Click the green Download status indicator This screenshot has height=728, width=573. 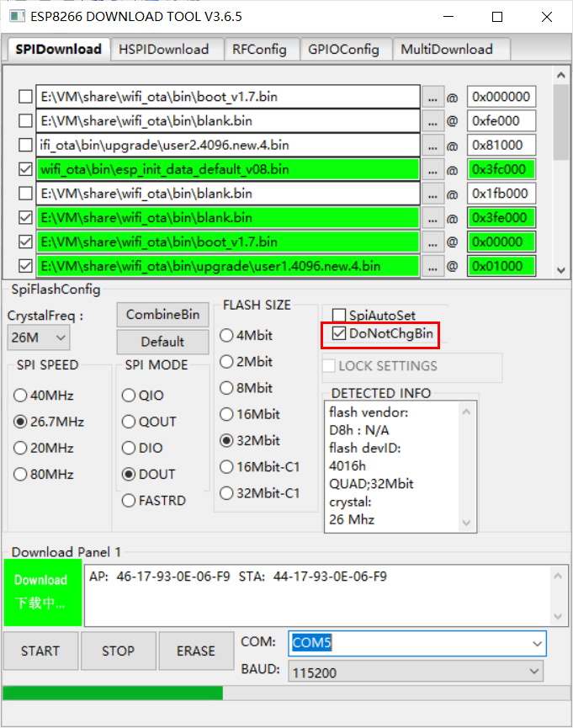pyautogui.click(x=43, y=592)
